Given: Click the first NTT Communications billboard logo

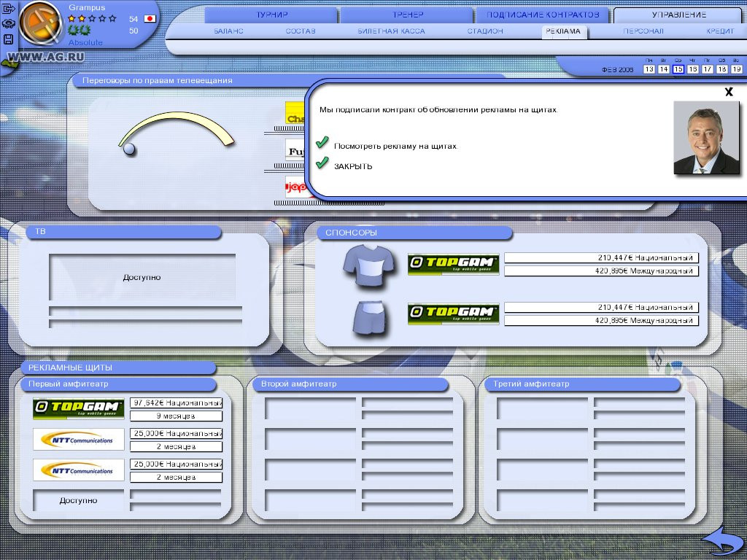Looking at the screenshot, I should pos(79,439).
